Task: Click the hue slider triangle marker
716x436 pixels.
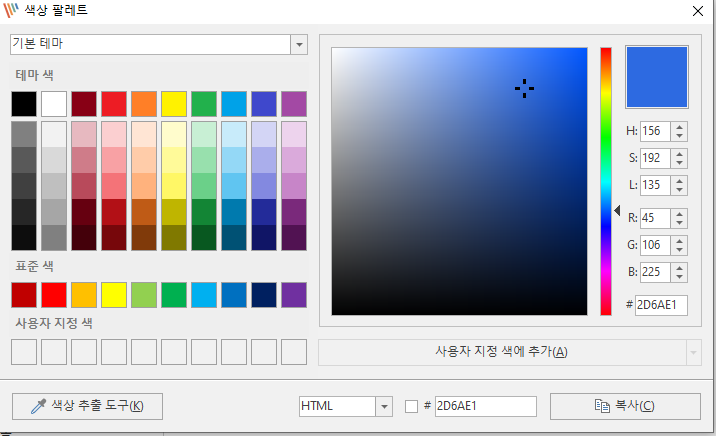Action: (x=617, y=210)
